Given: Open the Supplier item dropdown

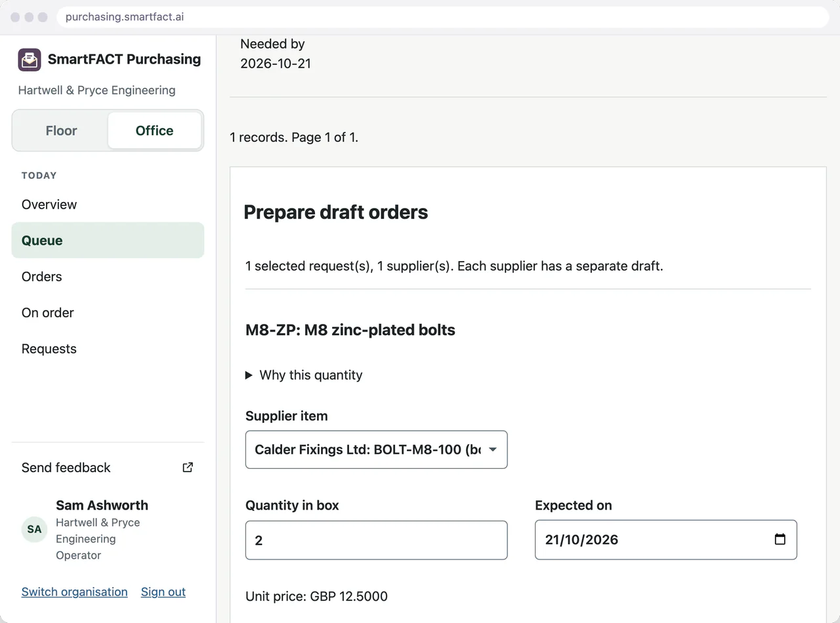Looking at the screenshot, I should (x=376, y=450).
